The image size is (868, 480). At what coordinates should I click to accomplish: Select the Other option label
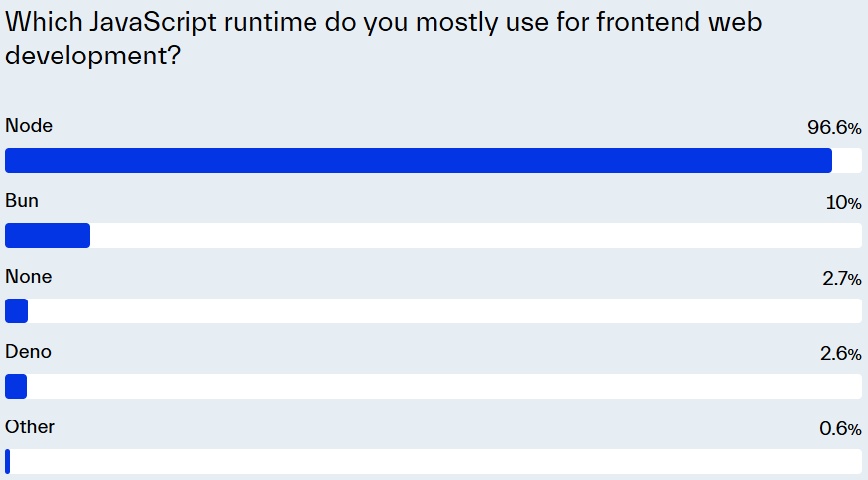30,426
